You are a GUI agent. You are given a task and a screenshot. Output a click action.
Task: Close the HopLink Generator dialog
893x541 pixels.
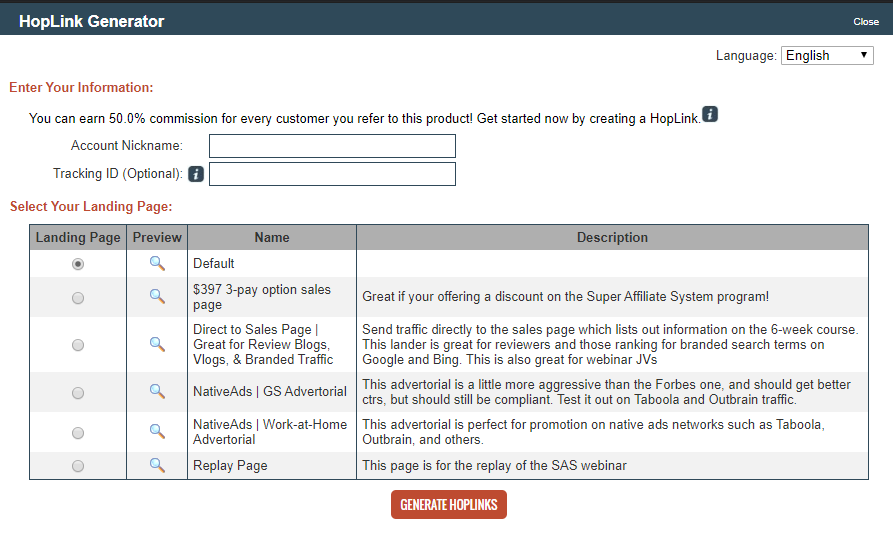[x=866, y=22]
